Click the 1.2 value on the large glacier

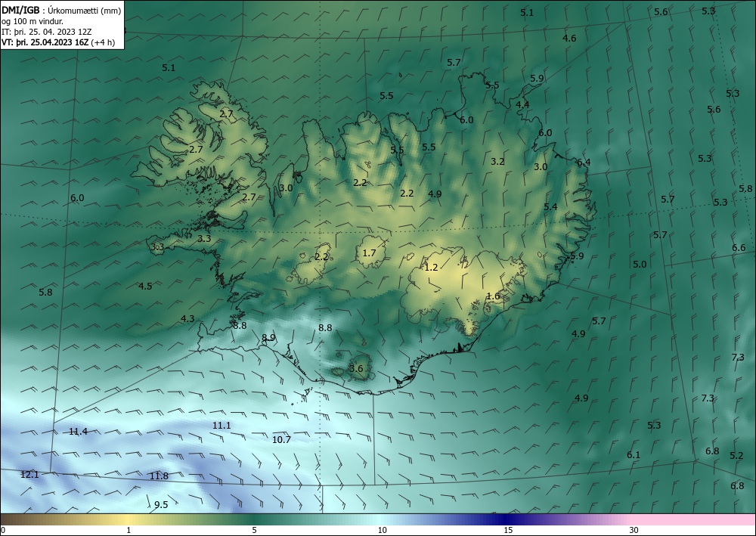click(431, 268)
